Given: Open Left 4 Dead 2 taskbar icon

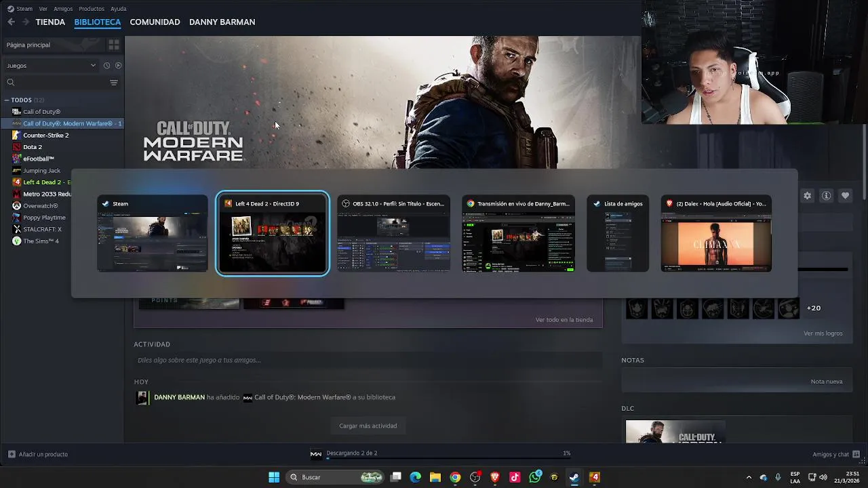Looking at the screenshot, I should click(x=595, y=477).
